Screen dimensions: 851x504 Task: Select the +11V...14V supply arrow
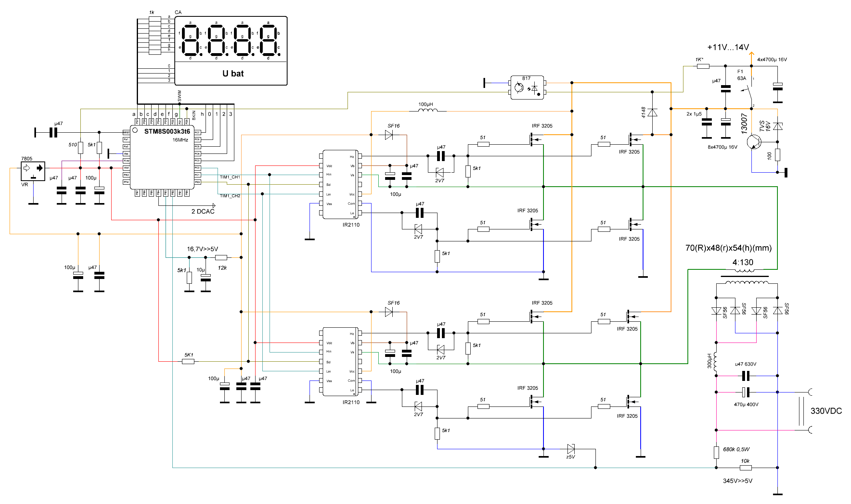pos(751,56)
